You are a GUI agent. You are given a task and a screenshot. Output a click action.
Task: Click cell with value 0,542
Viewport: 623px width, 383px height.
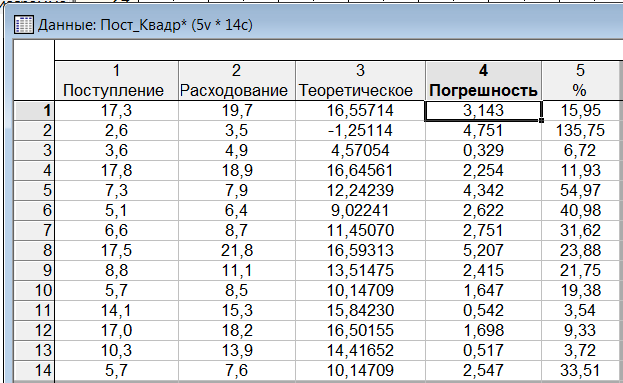click(483, 311)
